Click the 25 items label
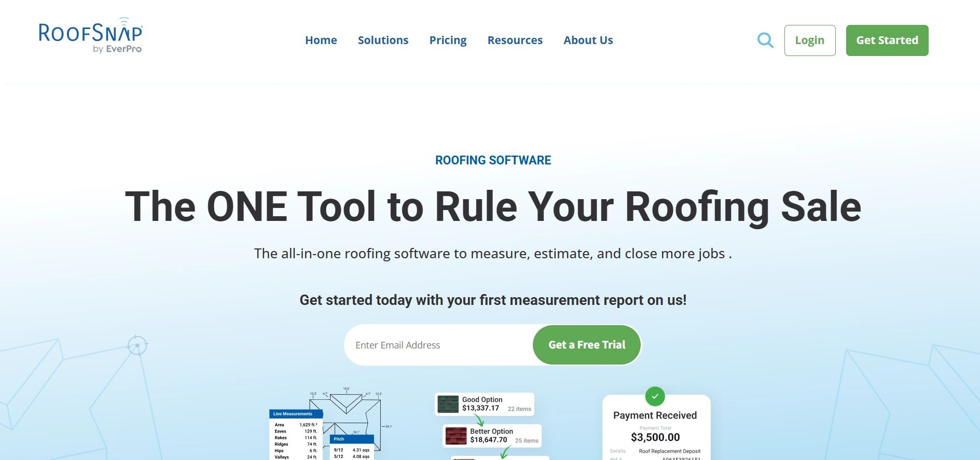Image resolution: width=980 pixels, height=460 pixels. (x=527, y=441)
